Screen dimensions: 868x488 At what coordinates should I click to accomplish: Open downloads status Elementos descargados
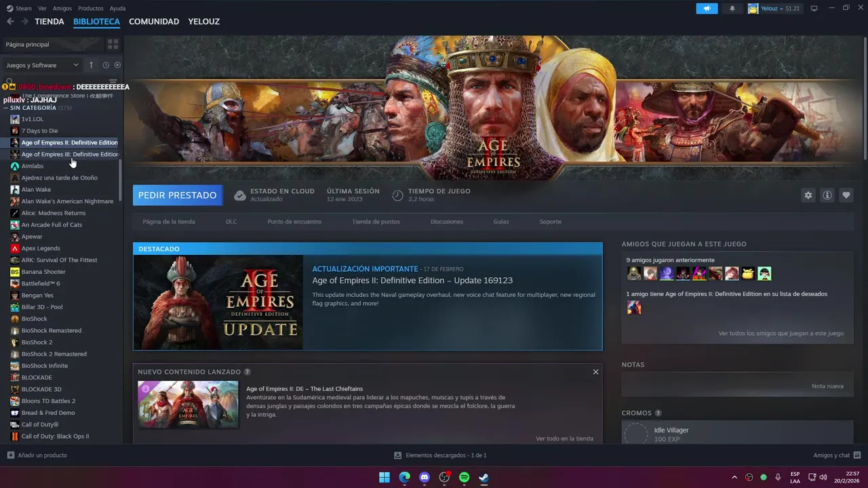click(x=441, y=455)
